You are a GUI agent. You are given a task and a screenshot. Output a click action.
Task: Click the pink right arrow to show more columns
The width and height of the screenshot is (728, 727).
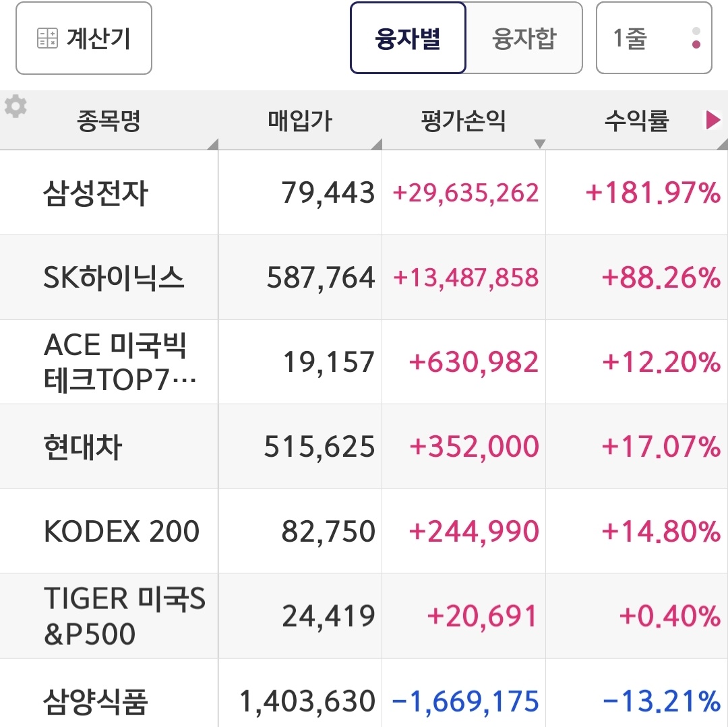[712, 121]
